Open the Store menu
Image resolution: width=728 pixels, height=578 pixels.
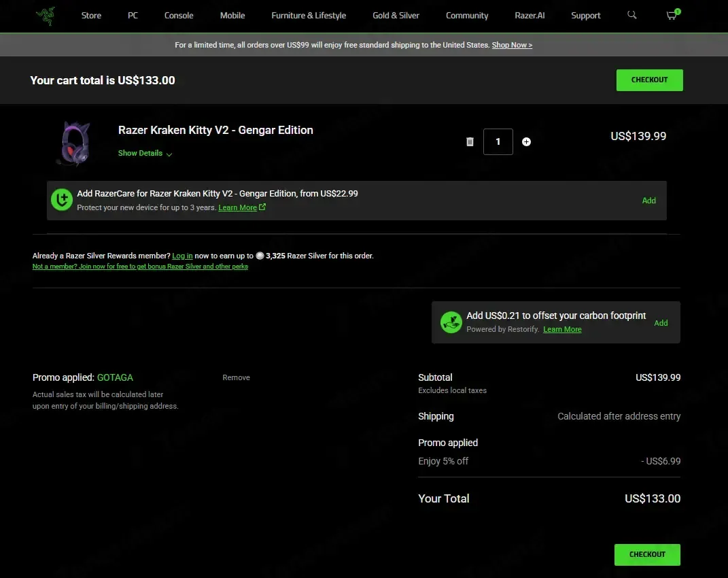point(91,16)
